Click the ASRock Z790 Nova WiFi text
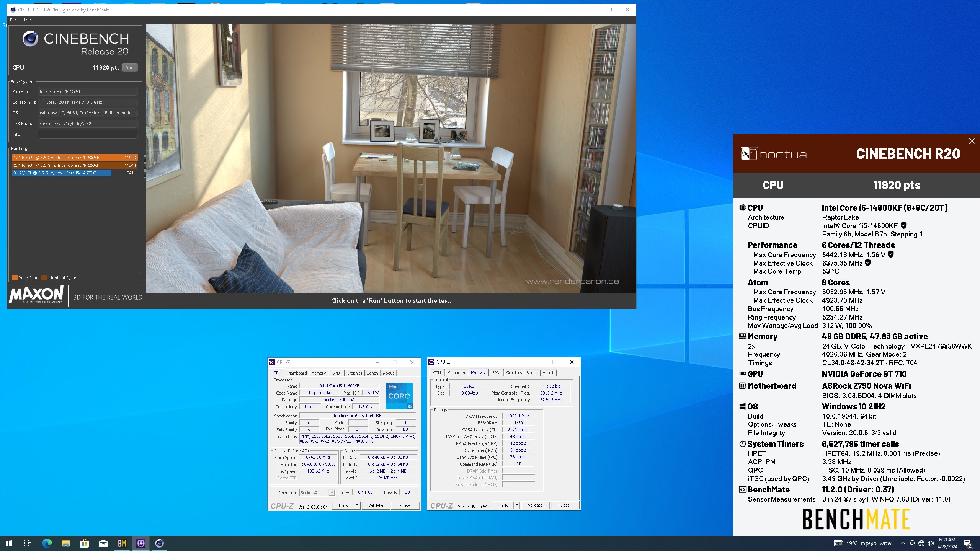Viewport: 980px width, 551px height. pyautogui.click(x=866, y=386)
